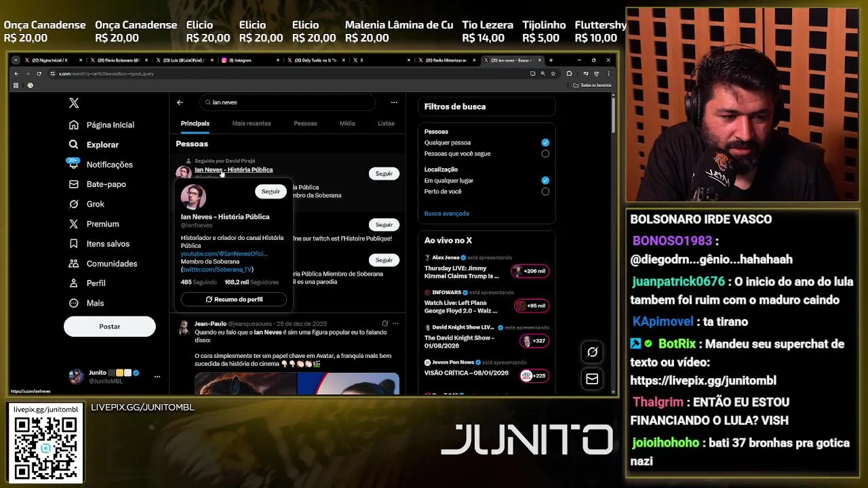Open Alex Jones live Jimmy Kimmel broadcast

486,268
